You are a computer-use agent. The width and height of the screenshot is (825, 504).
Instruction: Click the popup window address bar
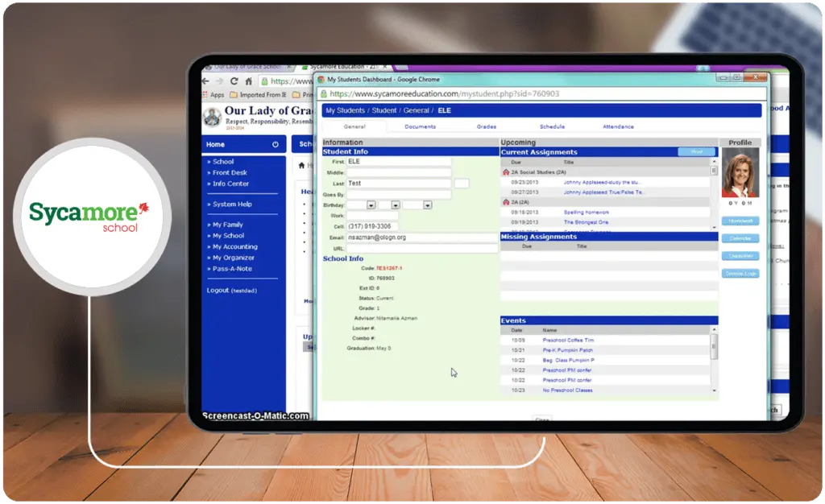coord(542,93)
